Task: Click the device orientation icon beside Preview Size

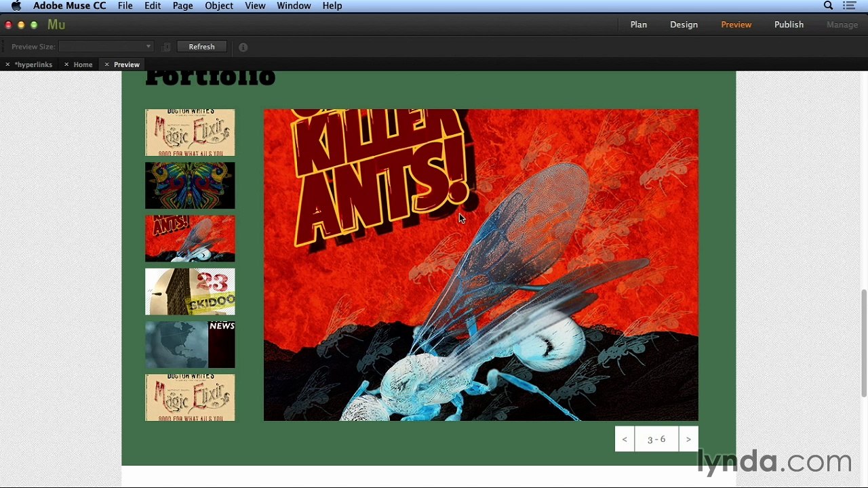Action: point(166,47)
